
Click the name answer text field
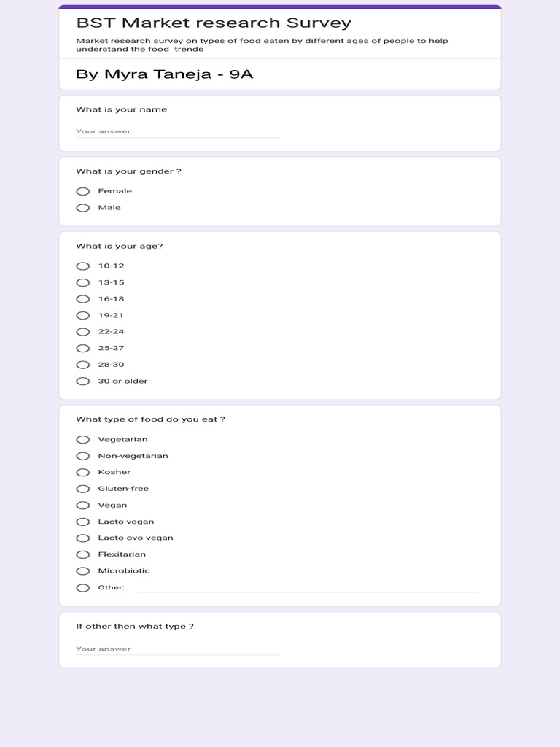click(178, 131)
